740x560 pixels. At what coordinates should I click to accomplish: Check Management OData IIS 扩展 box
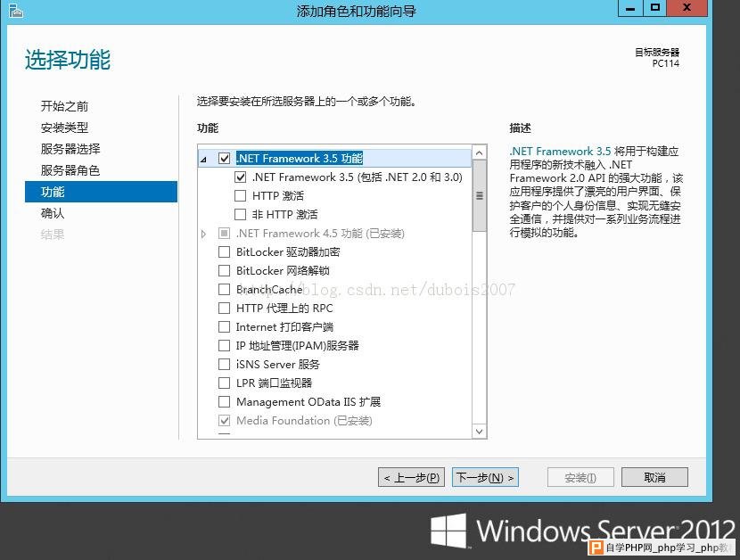click(224, 402)
